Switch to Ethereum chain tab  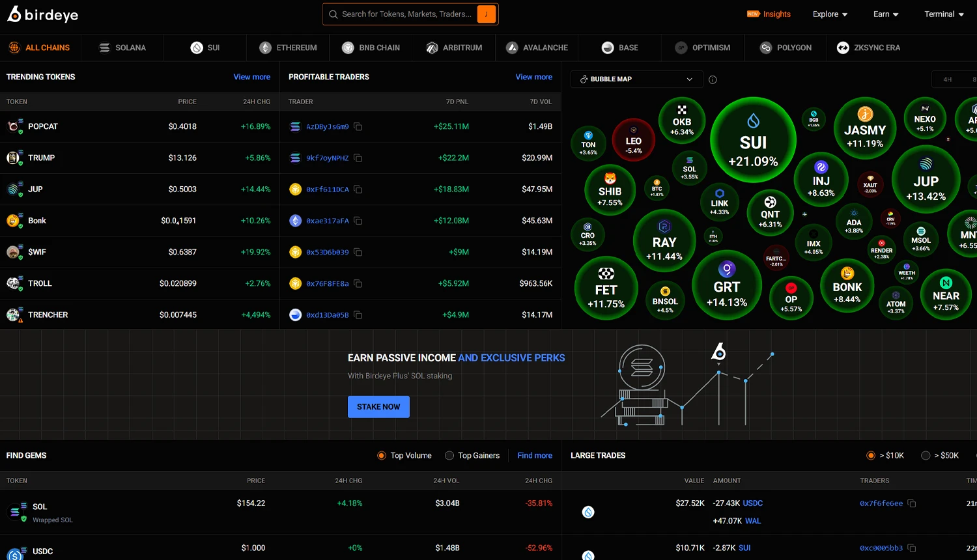pos(288,48)
